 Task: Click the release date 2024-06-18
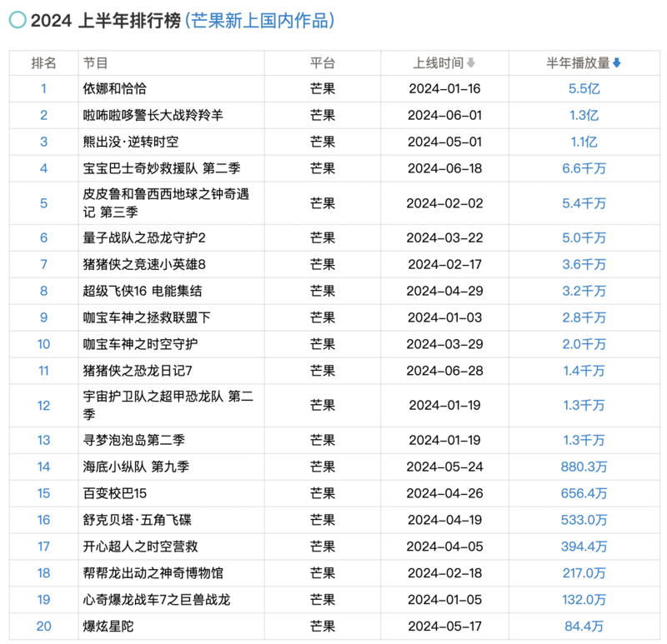tap(444, 168)
